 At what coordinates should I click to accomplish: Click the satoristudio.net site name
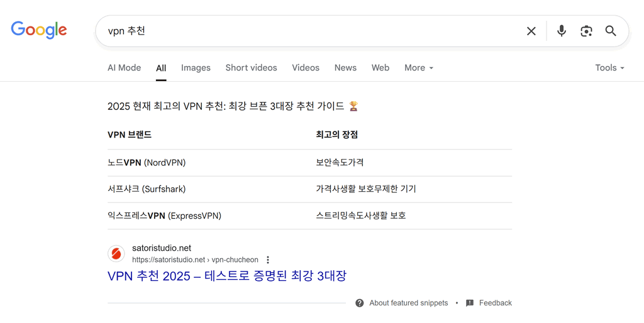(162, 248)
